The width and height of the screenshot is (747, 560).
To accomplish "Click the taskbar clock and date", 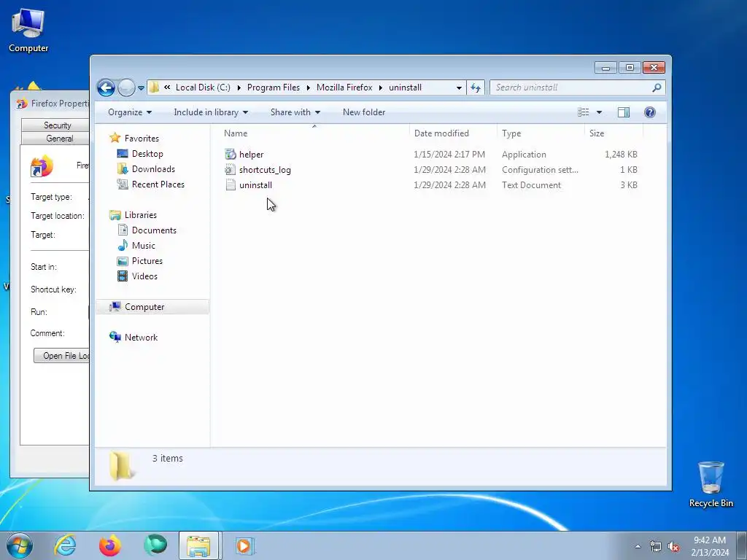I will [x=710, y=546].
